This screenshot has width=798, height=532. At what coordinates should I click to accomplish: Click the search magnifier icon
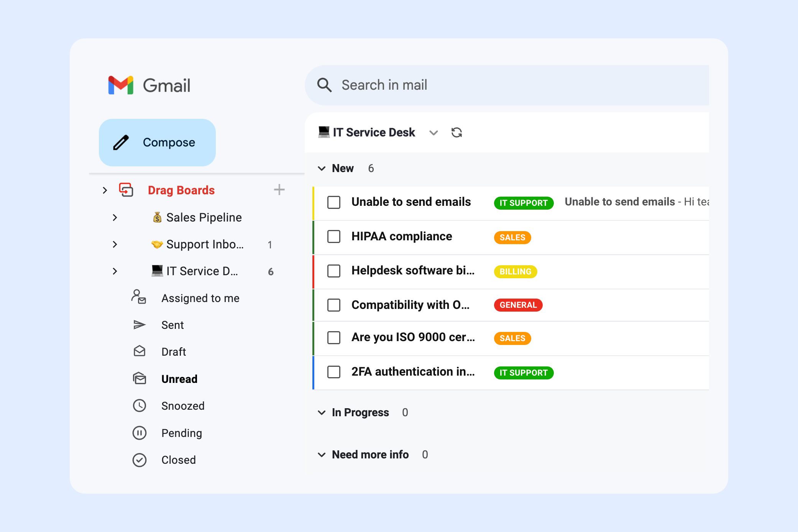[324, 85]
